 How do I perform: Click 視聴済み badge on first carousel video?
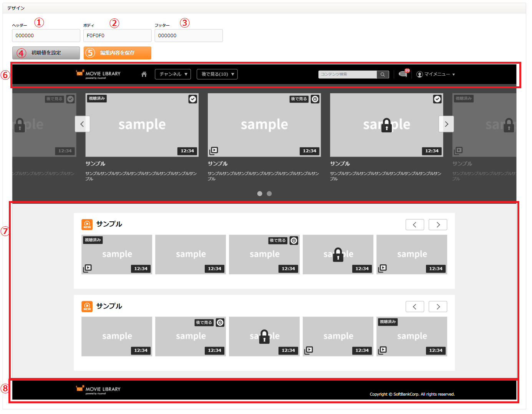(x=97, y=99)
